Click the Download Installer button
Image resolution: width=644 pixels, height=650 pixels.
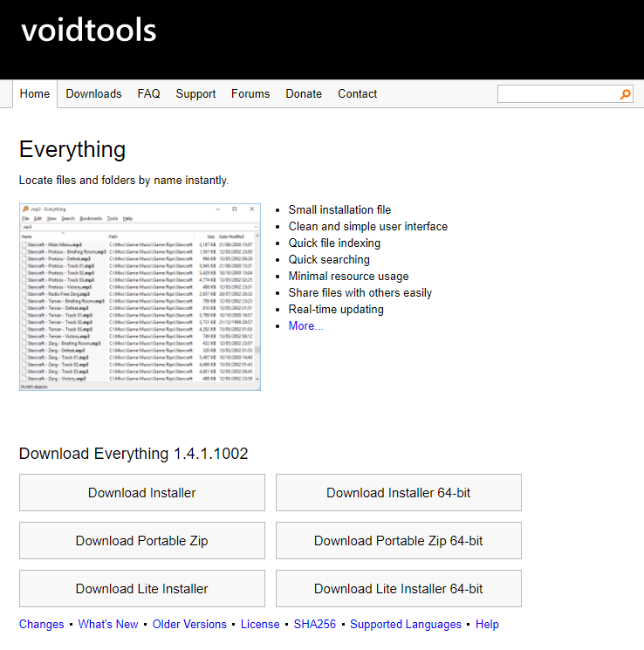(142, 492)
